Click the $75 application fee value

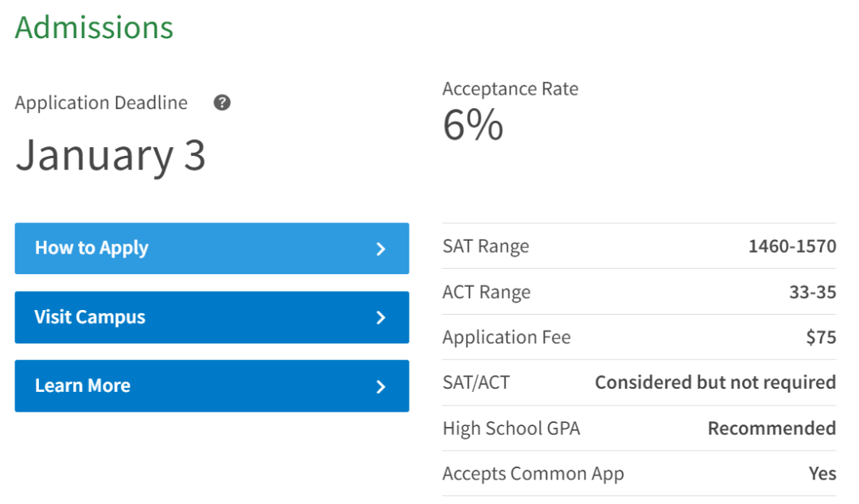(821, 337)
